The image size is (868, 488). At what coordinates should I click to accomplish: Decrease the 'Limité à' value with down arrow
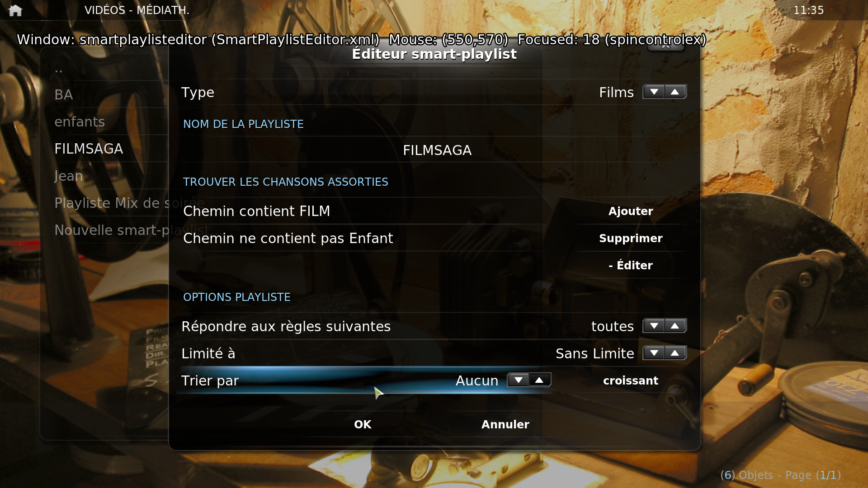point(654,353)
